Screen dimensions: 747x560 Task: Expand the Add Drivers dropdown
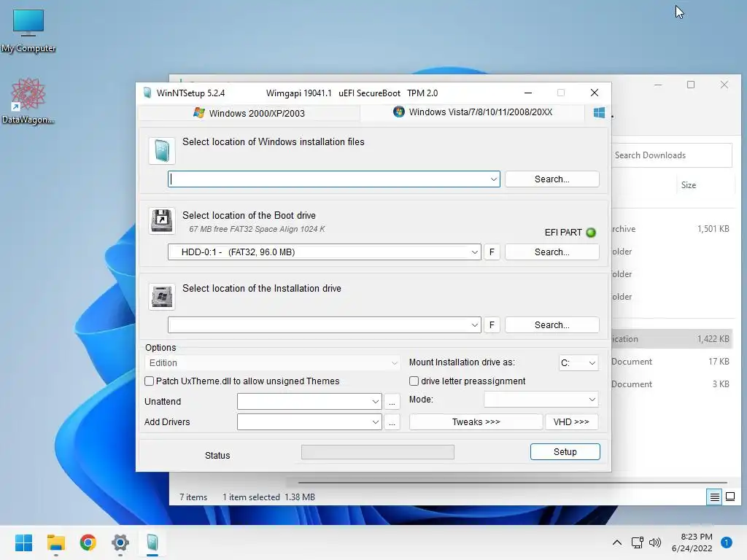click(x=376, y=422)
